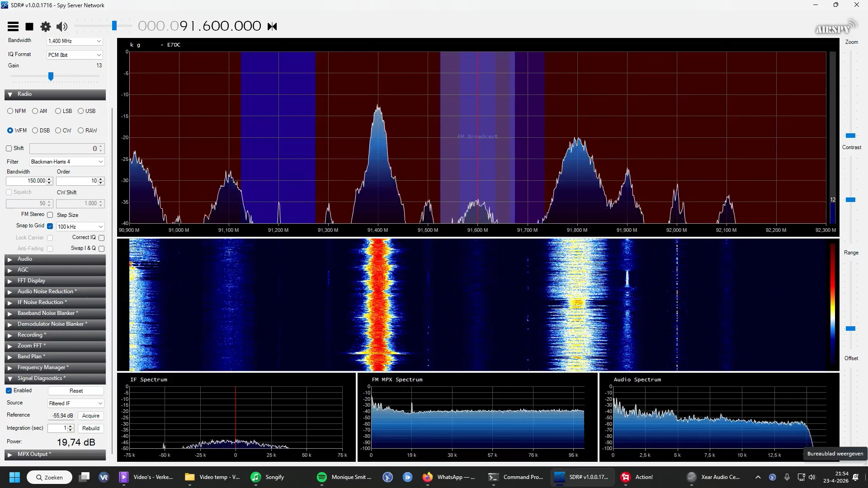
Task: Click the Zoeken search box
Action: point(49,477)
